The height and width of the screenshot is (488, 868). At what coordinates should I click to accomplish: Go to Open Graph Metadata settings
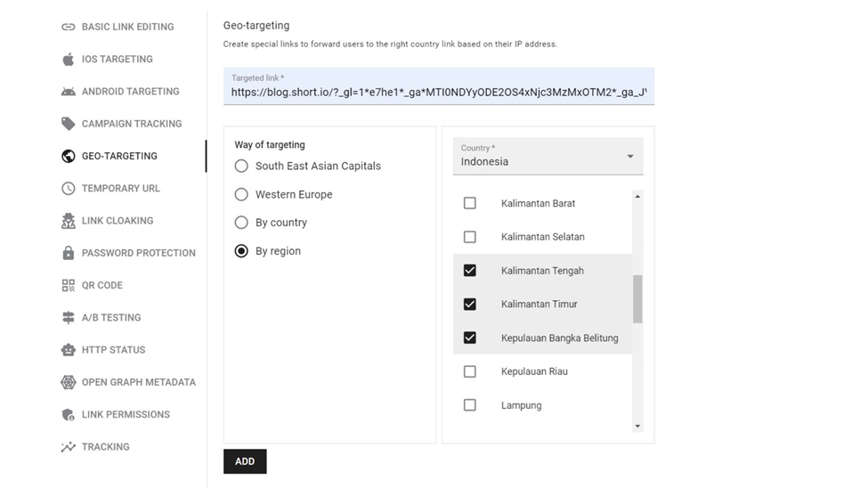pos(138,382)
